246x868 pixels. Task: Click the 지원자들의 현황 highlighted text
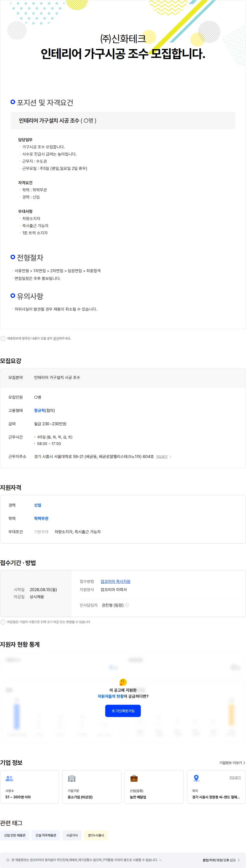111,696
